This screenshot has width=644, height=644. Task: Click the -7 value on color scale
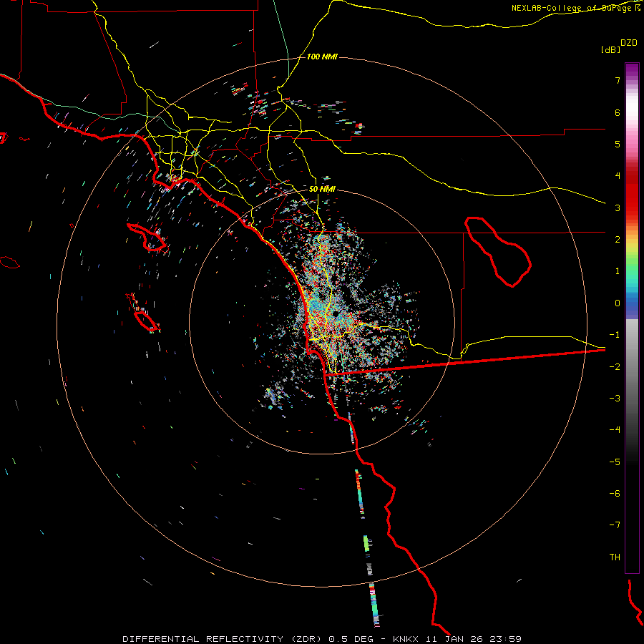[x=615, y=525]
